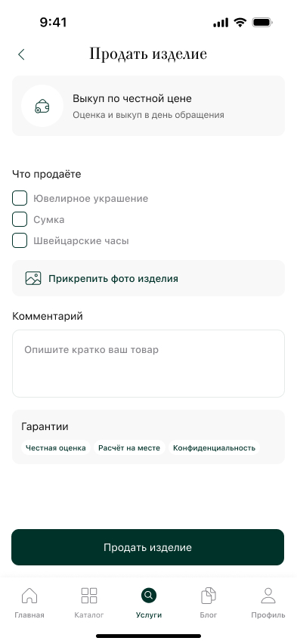The image size is (297, 644).
Task: Open the Выкуп по честной цене banner
Action: click(x=148, y=106)
